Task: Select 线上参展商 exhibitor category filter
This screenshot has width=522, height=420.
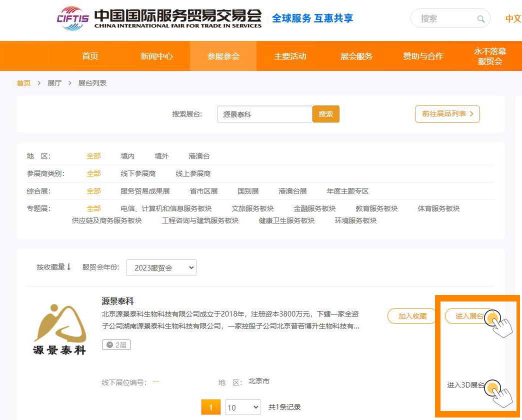Action: tap(193, 173)
